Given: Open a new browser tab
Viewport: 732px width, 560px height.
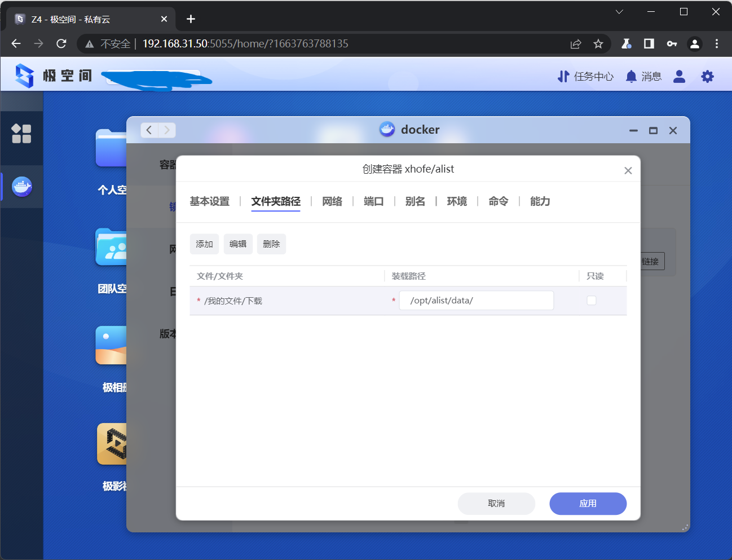Looking at the screenshot, I should (191, 19).
